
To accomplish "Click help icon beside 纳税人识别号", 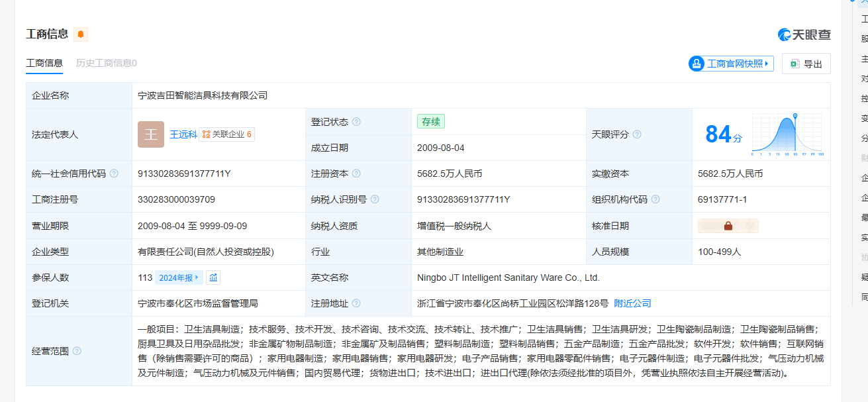I will [x=375, y=199].
